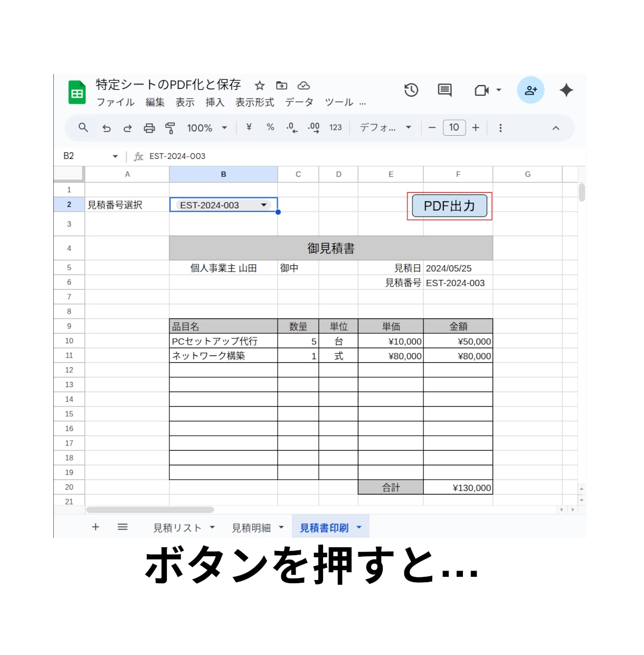Star the document title

pos(259,86)
